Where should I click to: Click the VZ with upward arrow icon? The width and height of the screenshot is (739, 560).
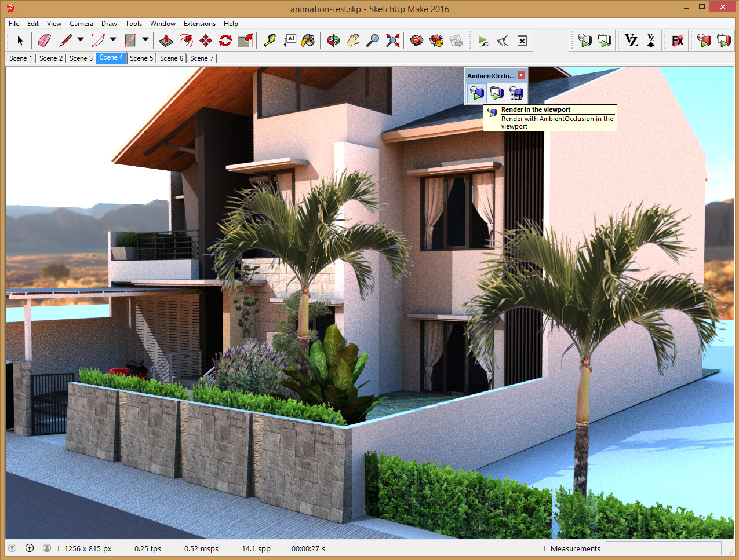tap(651, 41)
